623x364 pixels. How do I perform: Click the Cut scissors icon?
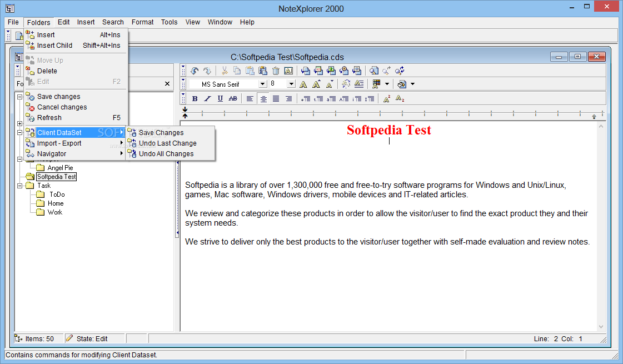pos(225,71)
